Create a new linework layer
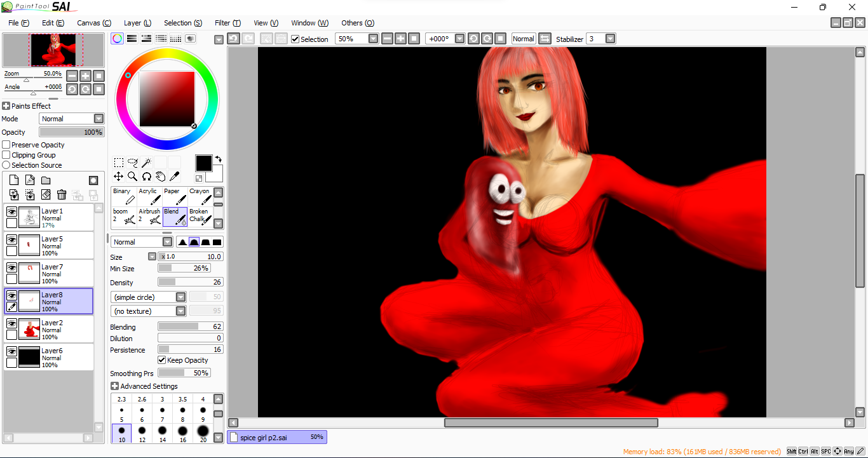 [x=30, y=180]
